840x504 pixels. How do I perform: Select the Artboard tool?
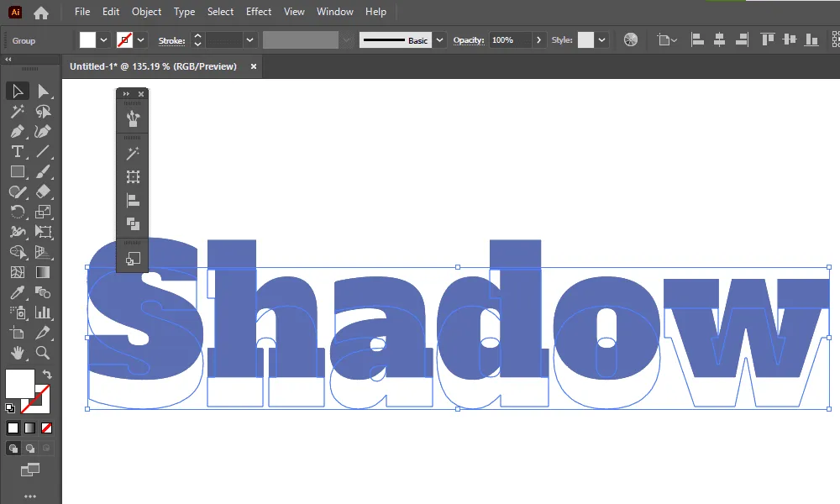(17, 333)
